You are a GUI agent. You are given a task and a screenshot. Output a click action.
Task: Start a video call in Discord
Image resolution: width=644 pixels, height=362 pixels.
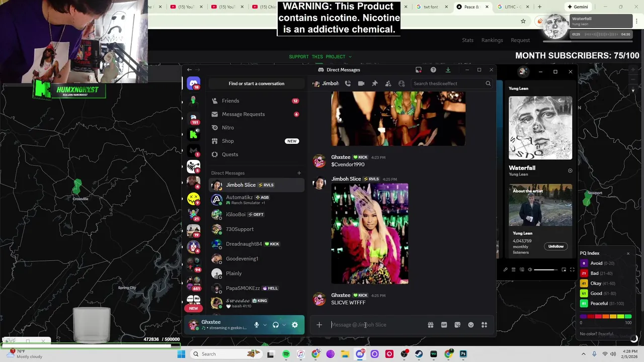point(361,83)
